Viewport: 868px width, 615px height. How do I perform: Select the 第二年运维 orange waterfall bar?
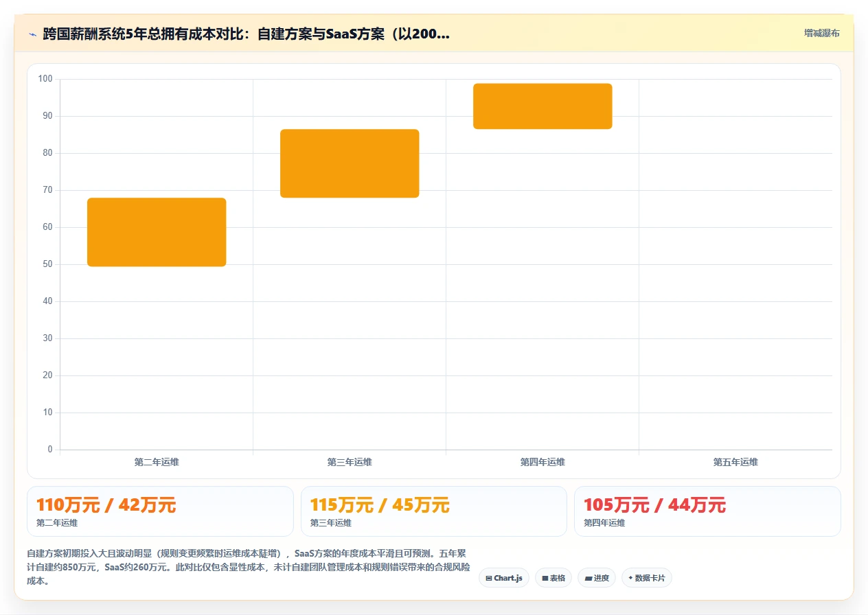157,232
